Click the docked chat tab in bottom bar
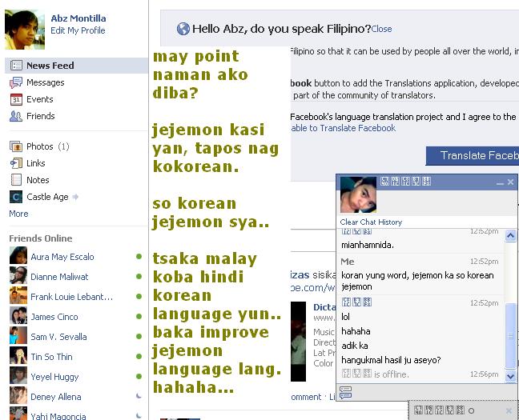This screenshot has width=519, height=420. tap(464, 410)
